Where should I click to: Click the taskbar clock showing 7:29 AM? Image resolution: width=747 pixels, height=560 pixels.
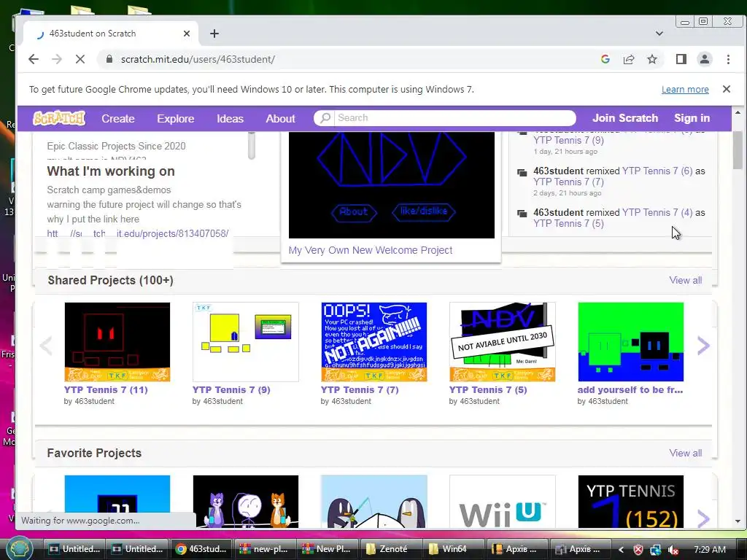pyautogui.click(x=709, y=550)
